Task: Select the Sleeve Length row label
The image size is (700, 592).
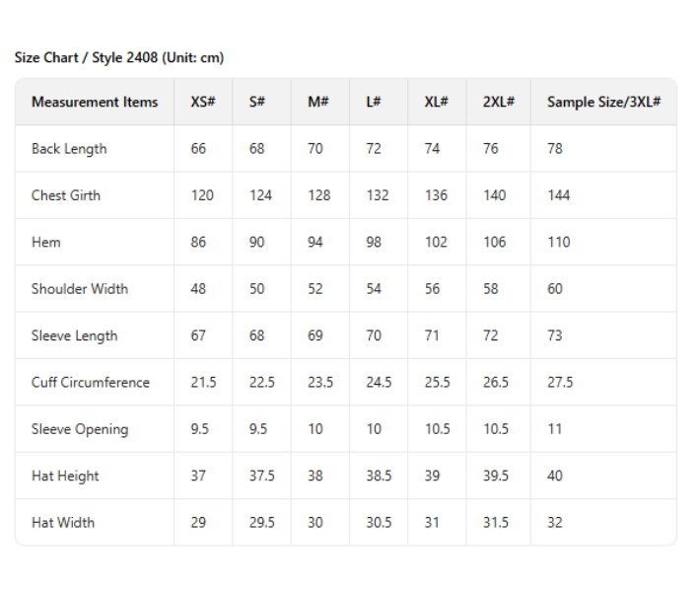Action: click(74, 335)
